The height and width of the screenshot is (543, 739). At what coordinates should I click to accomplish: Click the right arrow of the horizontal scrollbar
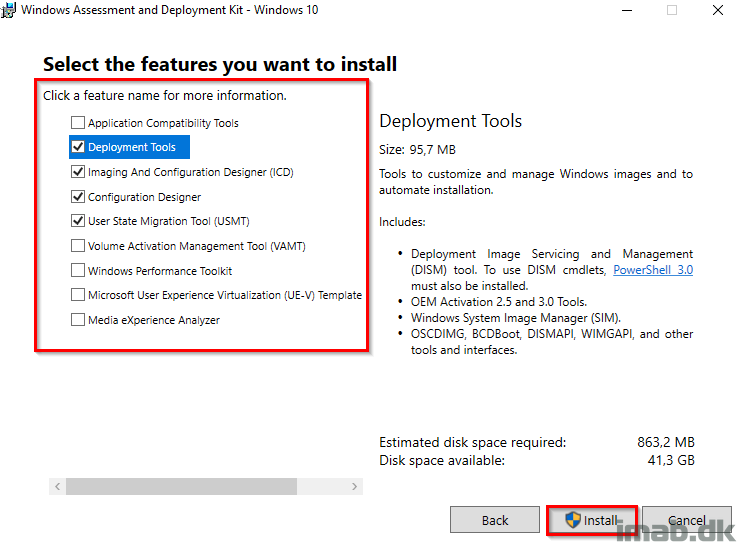pos(354,486)
